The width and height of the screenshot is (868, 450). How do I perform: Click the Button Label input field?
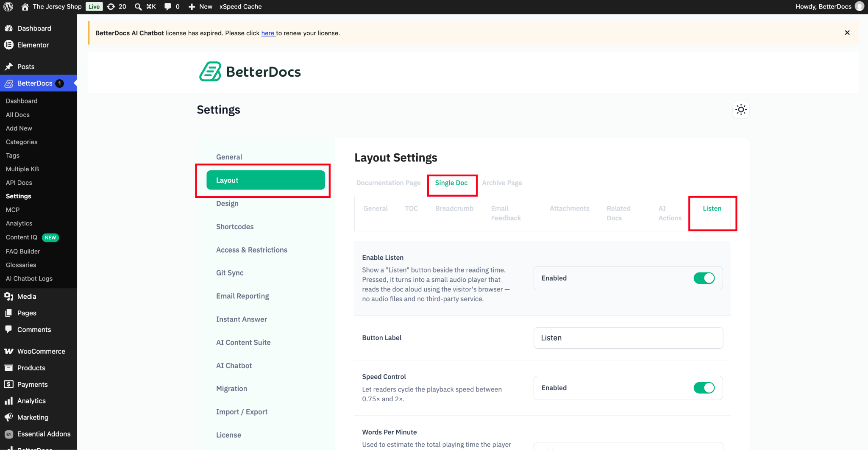click(x=628, y=338)
